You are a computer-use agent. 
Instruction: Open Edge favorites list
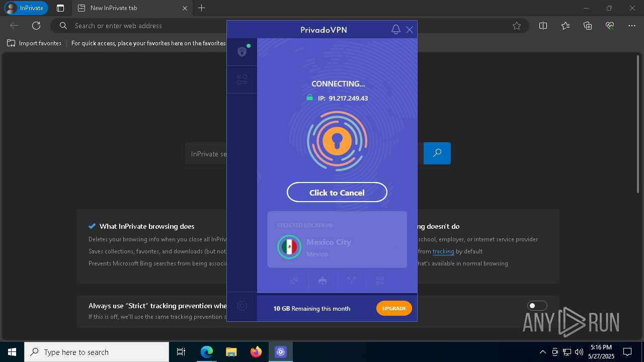point(566,26)
